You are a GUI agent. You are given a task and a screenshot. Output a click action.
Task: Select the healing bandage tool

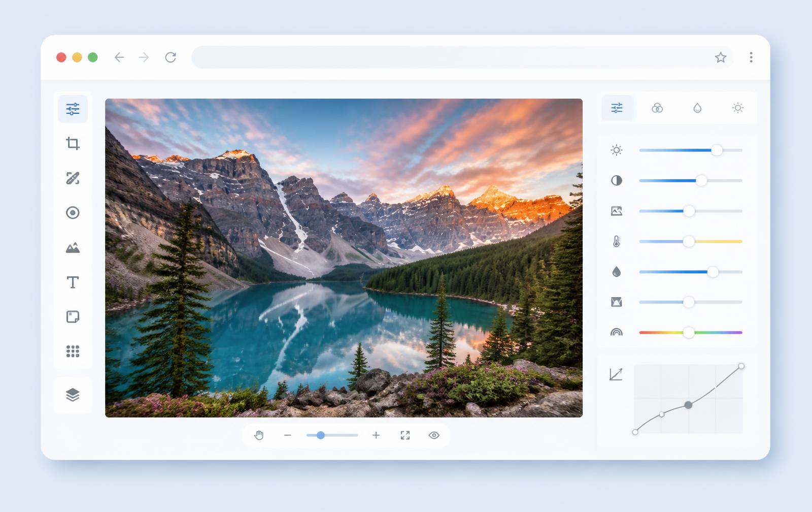click(73, 178)
